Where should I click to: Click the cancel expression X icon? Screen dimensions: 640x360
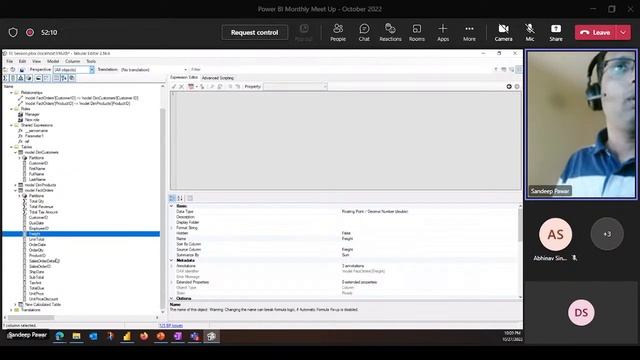click(x=182, y=87)
